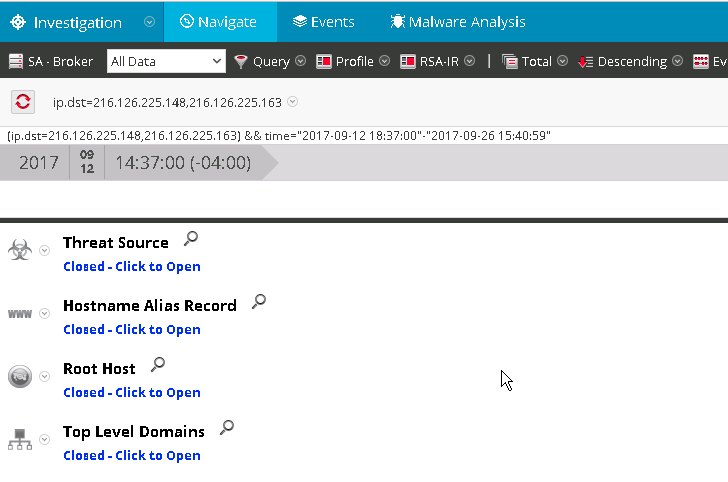Switch to the Navigate tab

(x=220, y=22)
